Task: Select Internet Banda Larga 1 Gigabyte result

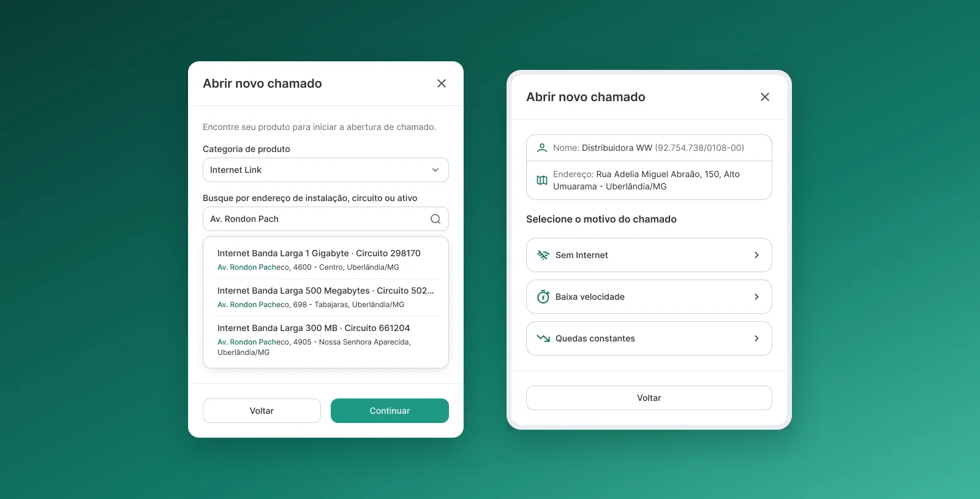Action: click(326, 260)
